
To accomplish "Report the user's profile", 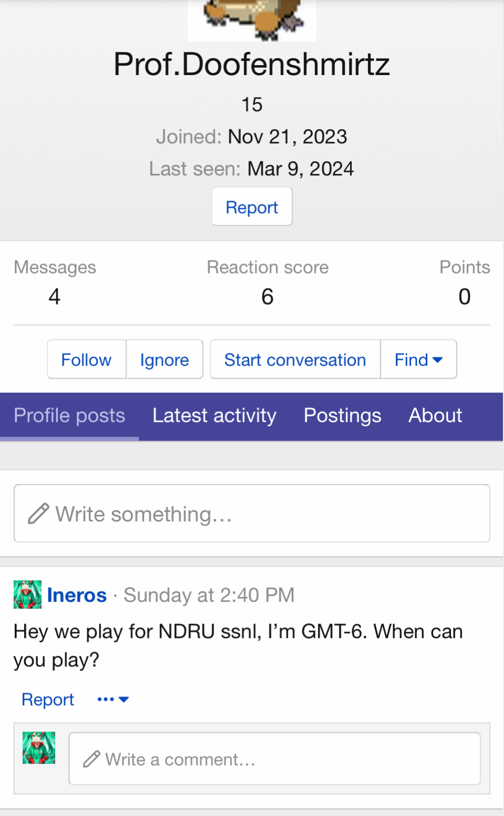I will pyautogui.click(x=252, y=207).
